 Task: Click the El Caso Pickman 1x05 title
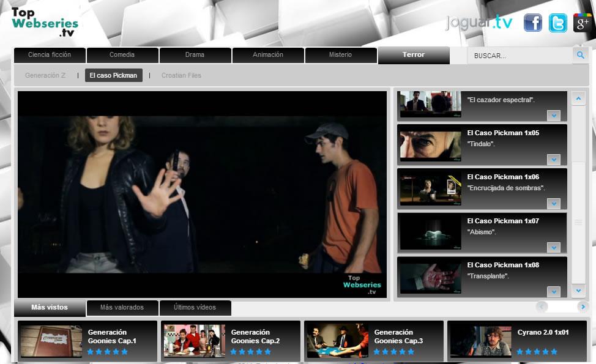coord(503,133)
